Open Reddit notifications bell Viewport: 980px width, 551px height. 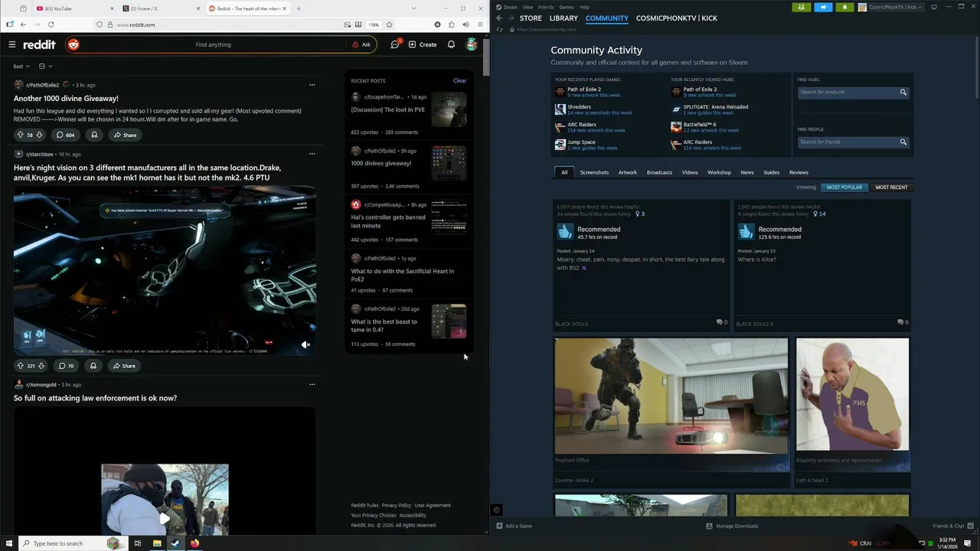451,44
